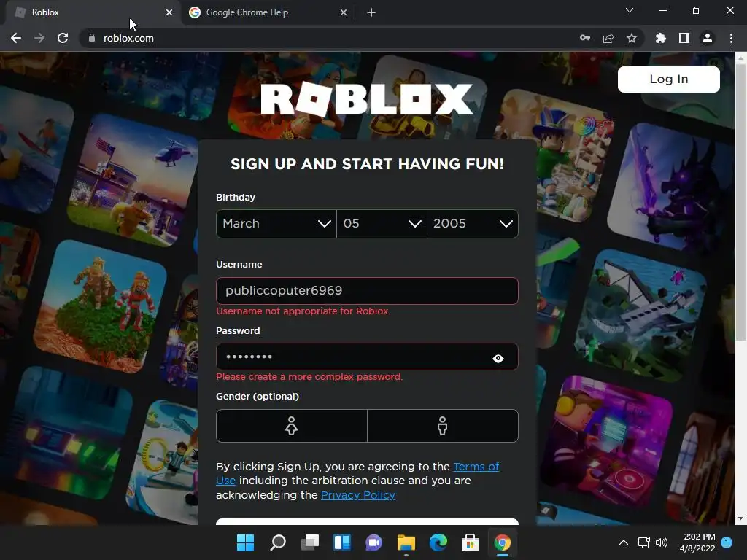Open the Windows Start menu

coord(246,542)
